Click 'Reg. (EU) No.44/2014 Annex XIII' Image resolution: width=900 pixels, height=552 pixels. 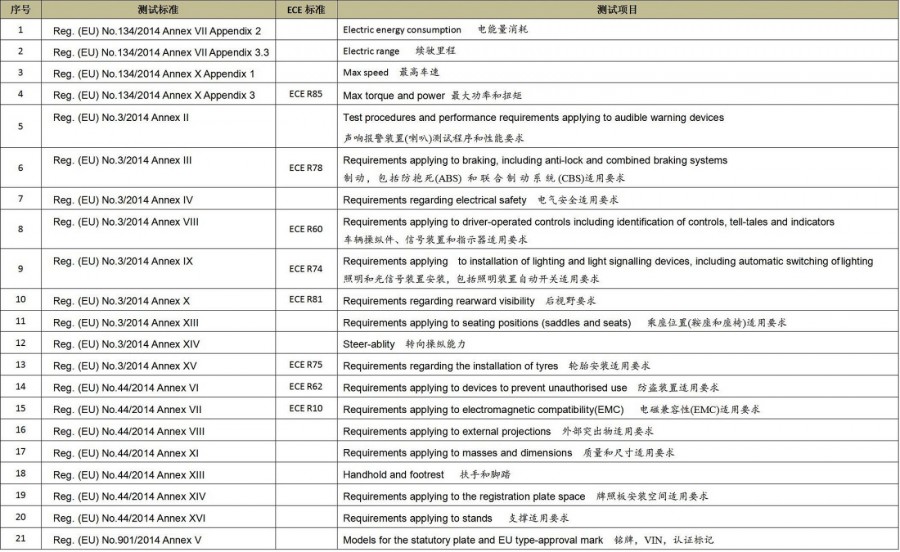[x=129, y=475]
